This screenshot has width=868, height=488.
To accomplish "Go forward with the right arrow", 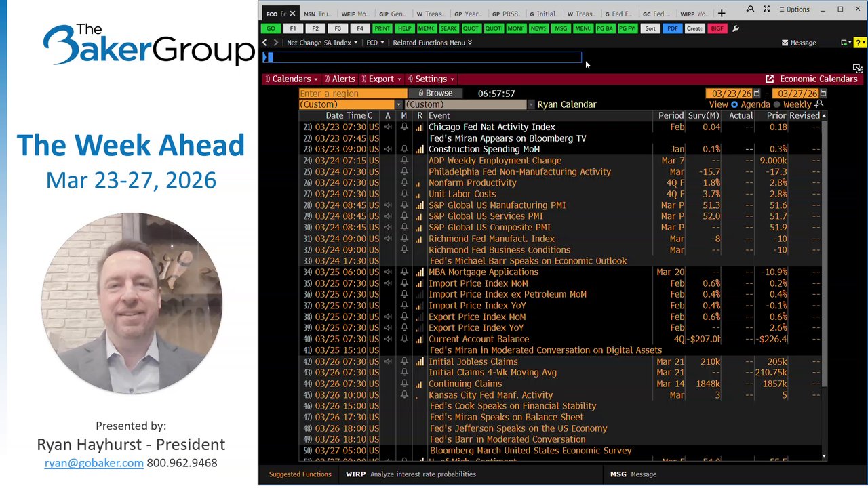I will (x=275, y=43).
